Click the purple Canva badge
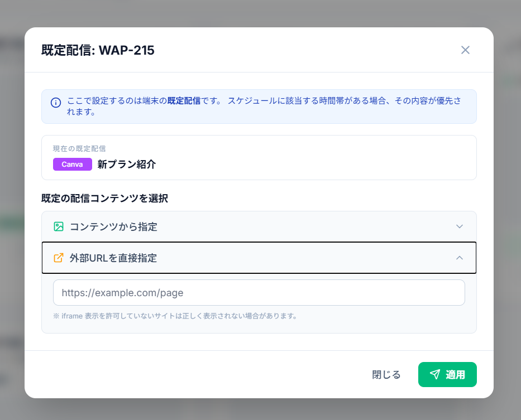The height and width of the screenshot is (420, 521). pyautogui.click(x=73, y=165)
